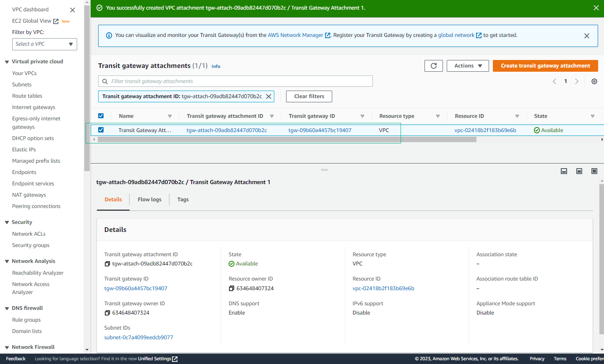
Task: Open the Privacy footer link
Action: [x=537, y=359]
